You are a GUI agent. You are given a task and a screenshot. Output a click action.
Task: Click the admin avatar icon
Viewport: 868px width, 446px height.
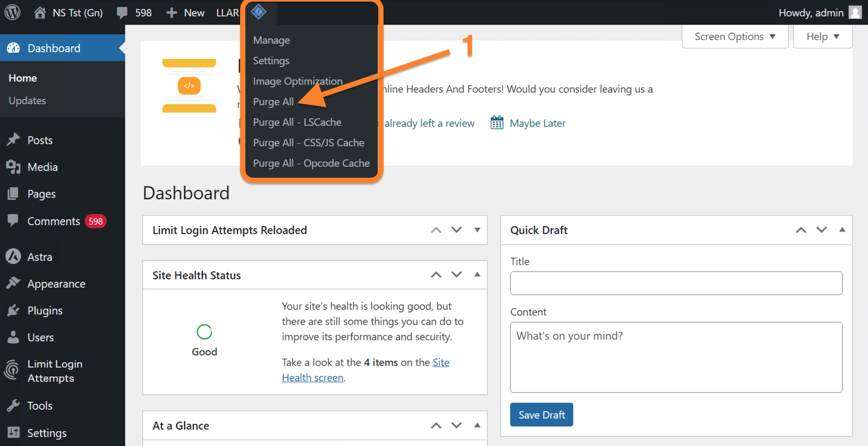point(855,12)
